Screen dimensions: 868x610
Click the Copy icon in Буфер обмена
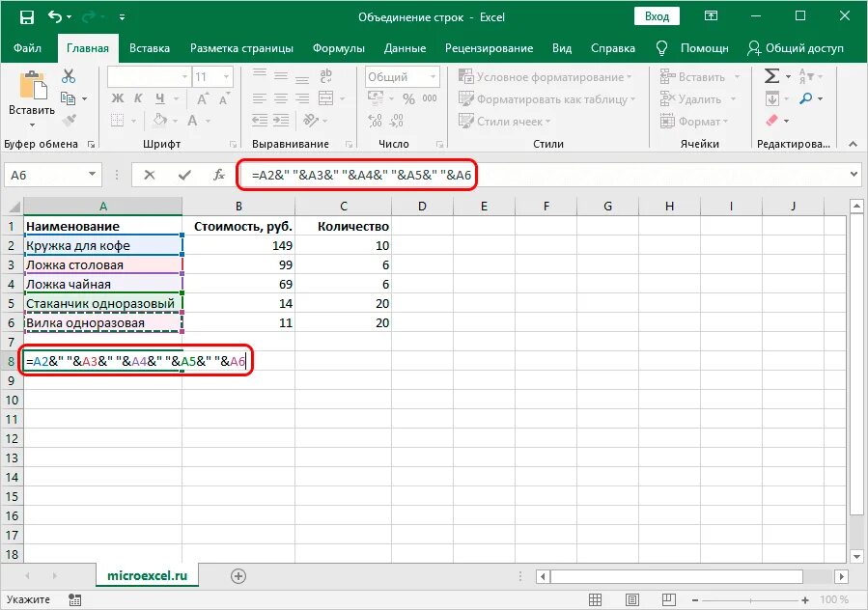[69, 98]
